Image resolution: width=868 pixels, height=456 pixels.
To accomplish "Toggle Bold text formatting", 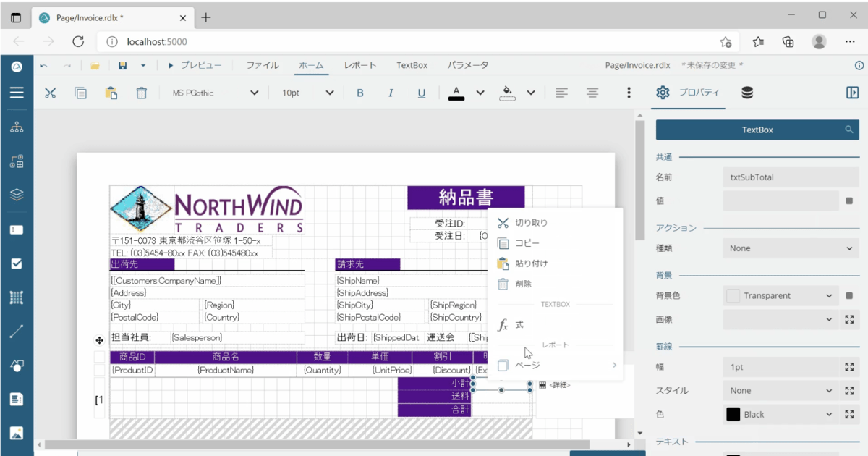I will (x=360, y=93).
